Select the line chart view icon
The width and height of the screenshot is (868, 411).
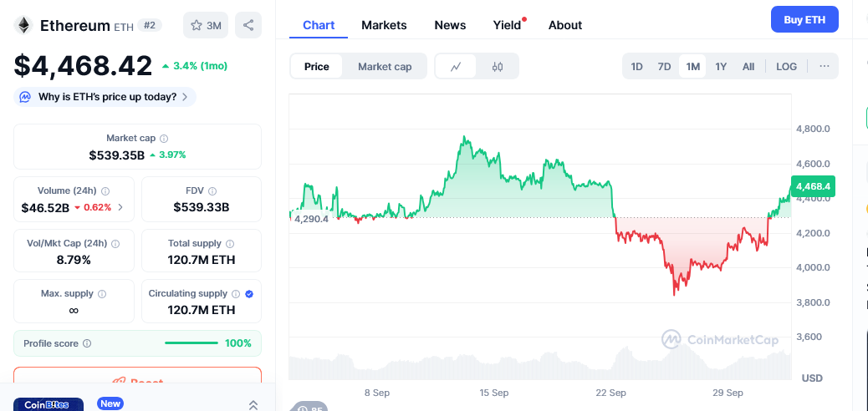click(457, 67)
